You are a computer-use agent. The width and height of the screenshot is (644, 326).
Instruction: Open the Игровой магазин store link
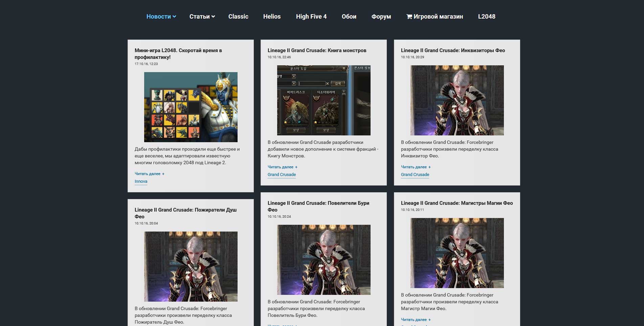(x=438, y=17)
